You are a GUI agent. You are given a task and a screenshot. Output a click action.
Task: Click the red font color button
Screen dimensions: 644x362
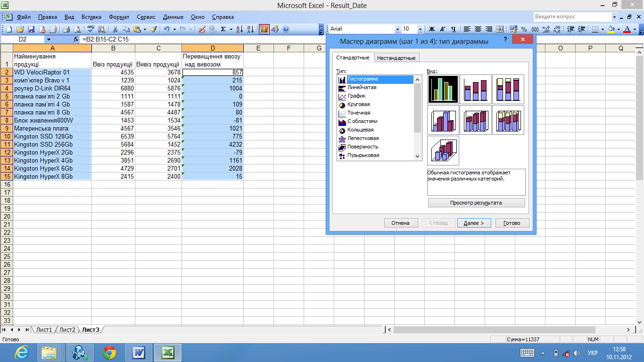pyautogui.click(x=627, y=29)
